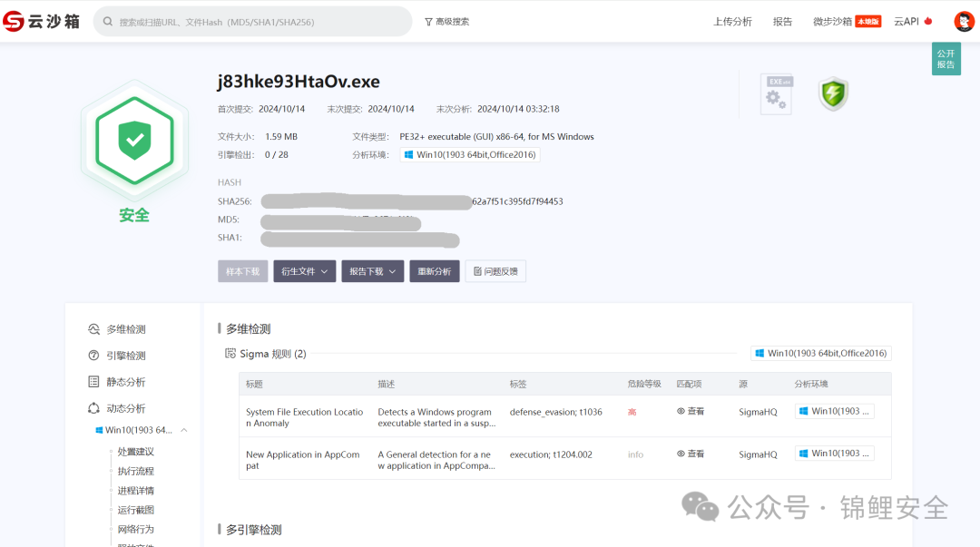
Task: Click the Win10 analysis environment tag in file info
Action: [x=470, y=155]
